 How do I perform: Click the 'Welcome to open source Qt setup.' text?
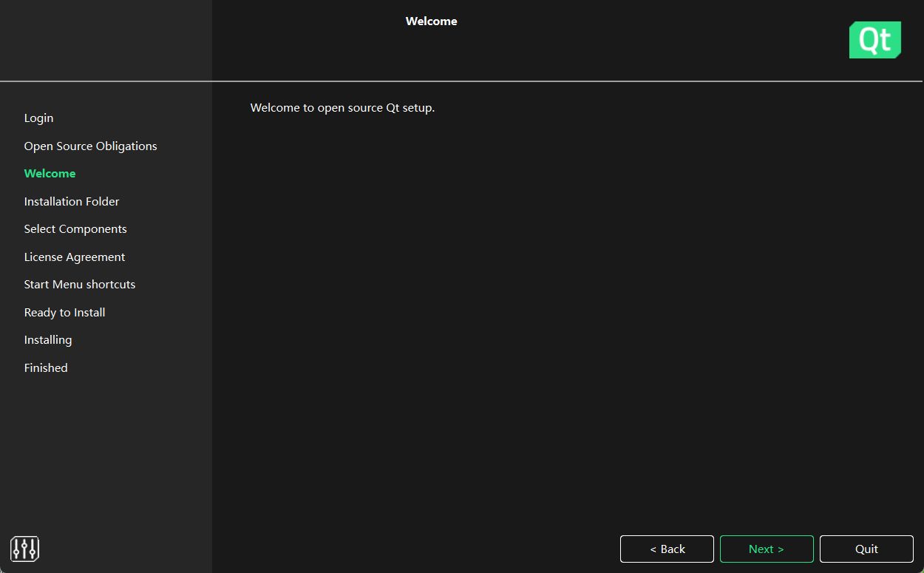pyautogui.click(x=343, y=108)
